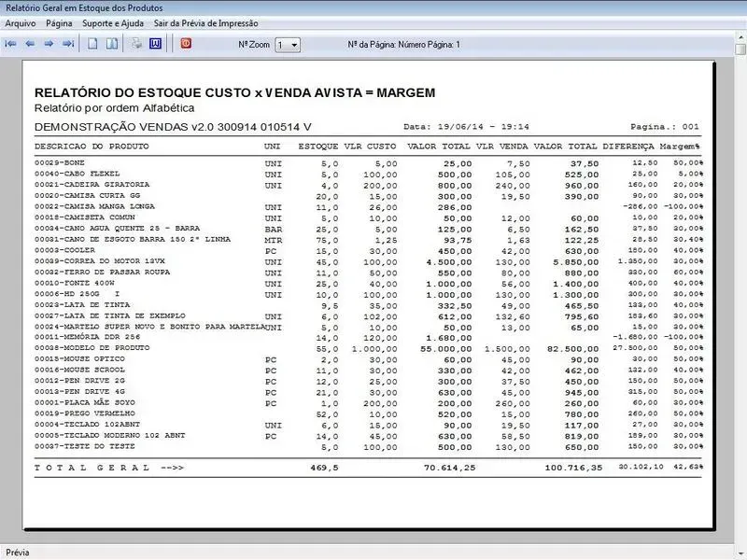Image resolution: width=747 pixels, height=560 pixels.
Task: Click the Margem% column header
Action: (679, 147)
